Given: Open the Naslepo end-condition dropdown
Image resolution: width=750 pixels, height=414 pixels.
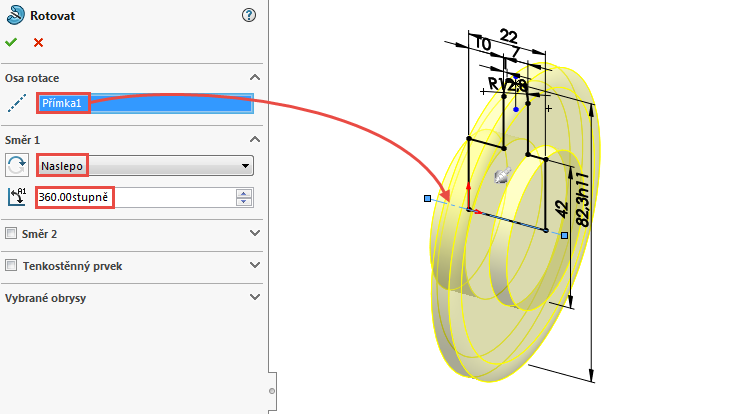Looking at the screenshot, I should (x=145, y=166).
